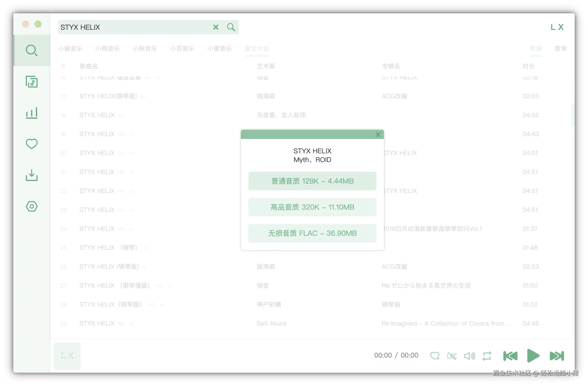Switch to the 歌单 tab on the right

click(560, 49)
